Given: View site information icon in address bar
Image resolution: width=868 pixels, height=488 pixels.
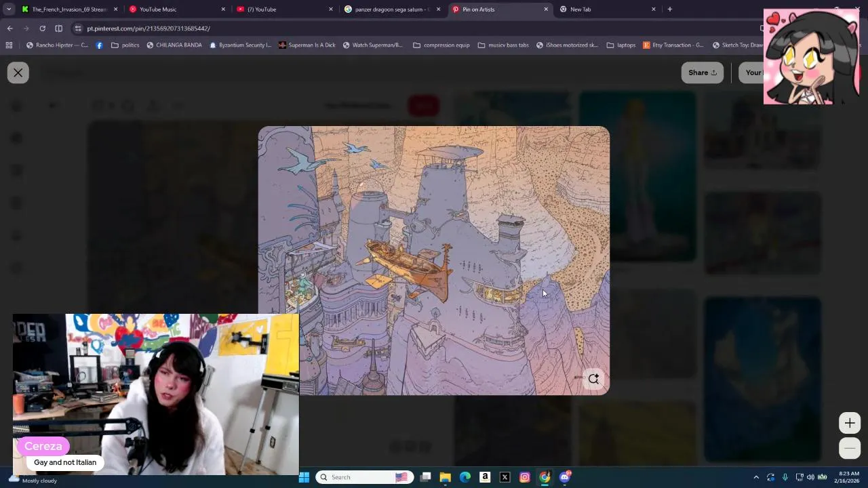Looking at the screenshot, I should [79, 28].
